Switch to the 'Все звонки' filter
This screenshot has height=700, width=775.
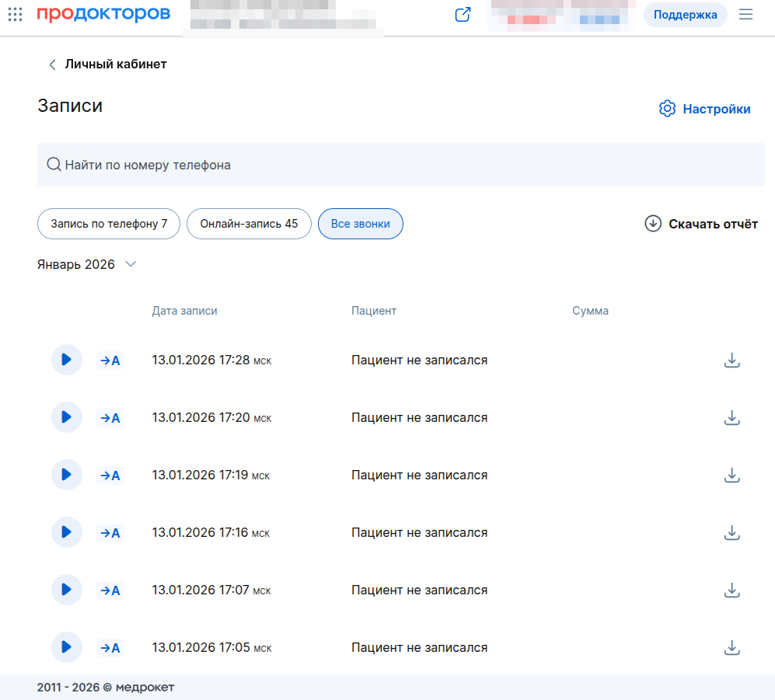coord(360,224)
